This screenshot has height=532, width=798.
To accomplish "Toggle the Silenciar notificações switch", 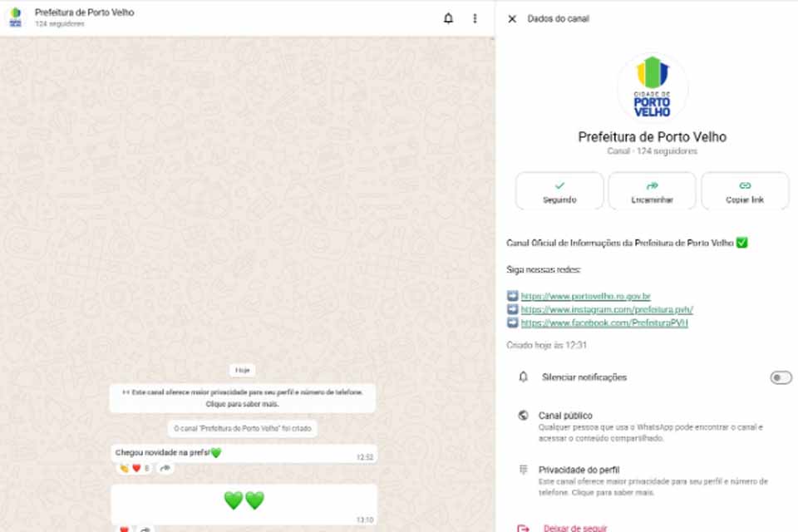I will pos(779,377).
